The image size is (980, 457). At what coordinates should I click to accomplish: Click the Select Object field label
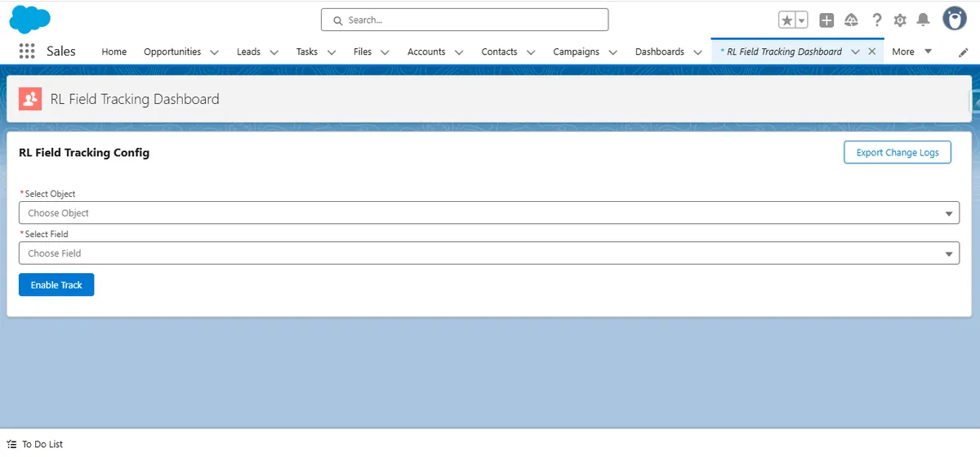50,194
